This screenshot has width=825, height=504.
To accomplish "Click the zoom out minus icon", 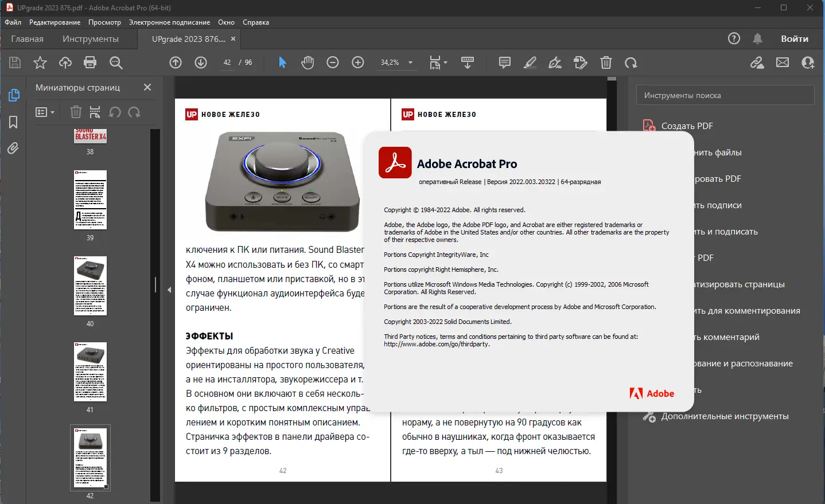I will point(333,62).
